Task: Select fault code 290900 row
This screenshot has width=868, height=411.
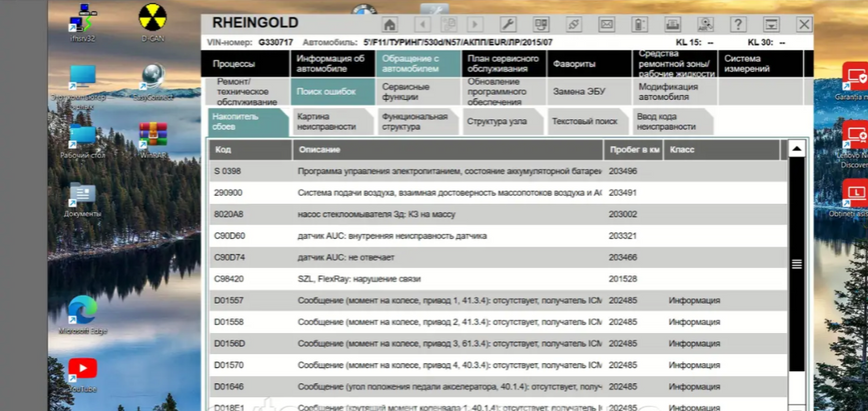Action: pyautogui.click(x=497, y=193)
